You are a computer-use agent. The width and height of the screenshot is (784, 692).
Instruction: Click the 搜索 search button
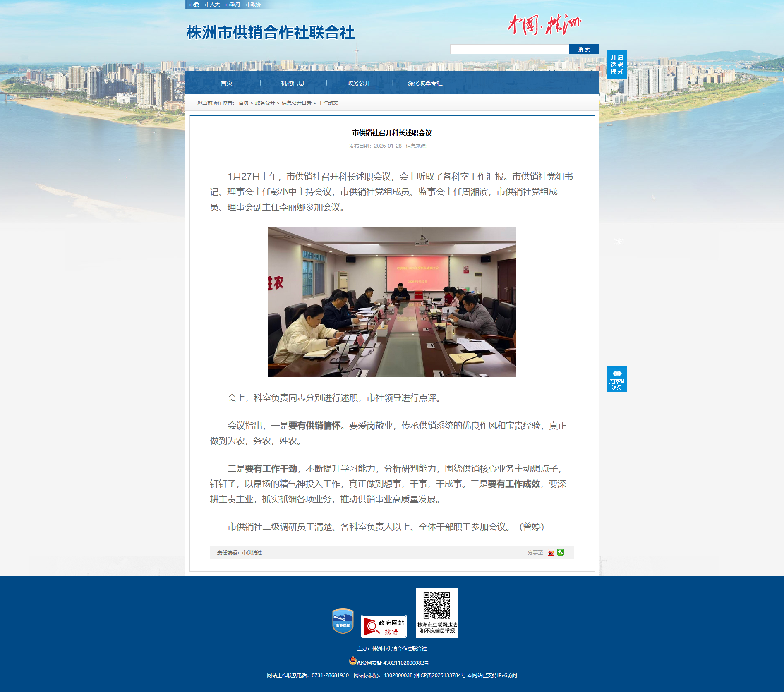click(584, 50)
